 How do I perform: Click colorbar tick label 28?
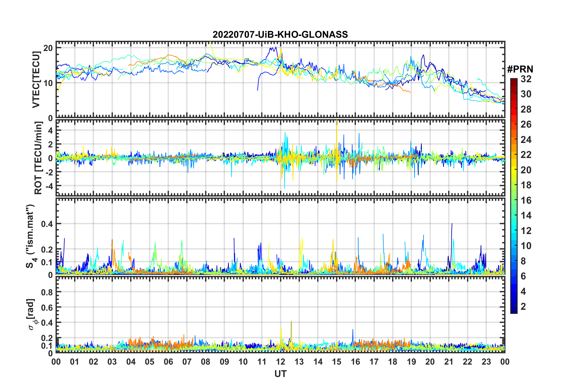point(526,109)
